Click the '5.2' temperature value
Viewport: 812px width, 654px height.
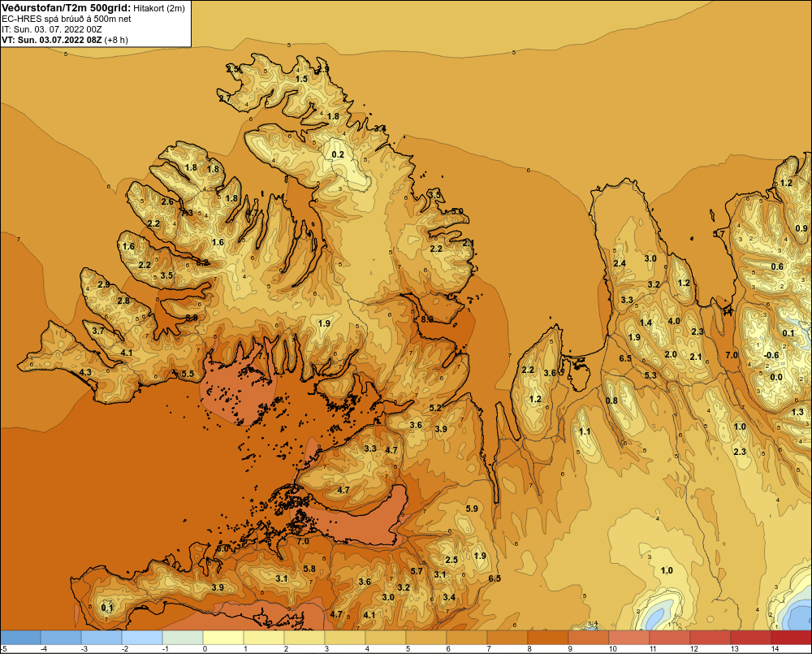[x=435, y=408]
